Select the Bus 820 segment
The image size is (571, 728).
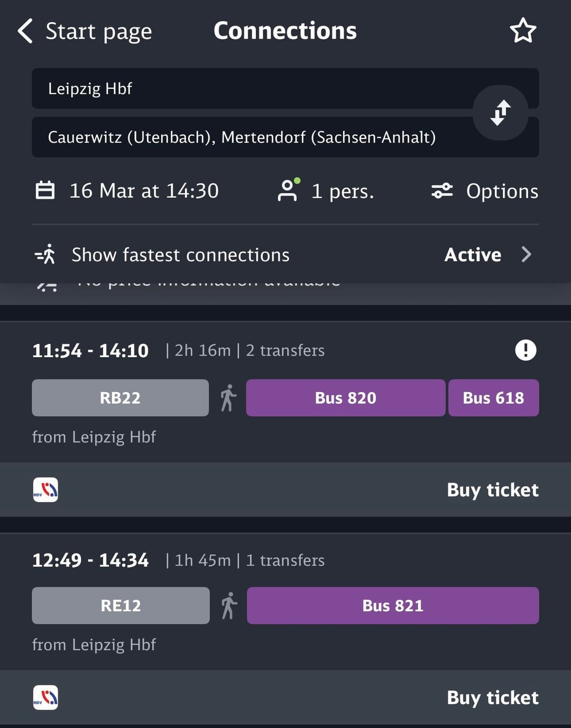point(345,398)
